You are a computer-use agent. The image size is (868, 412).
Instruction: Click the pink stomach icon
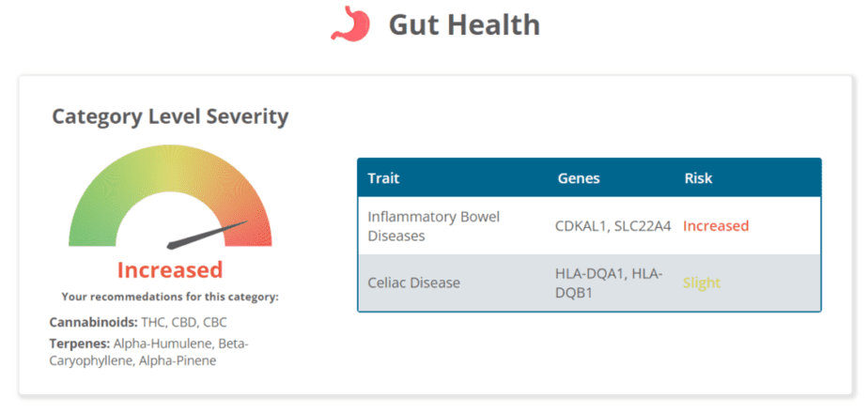tap(349, 23)
